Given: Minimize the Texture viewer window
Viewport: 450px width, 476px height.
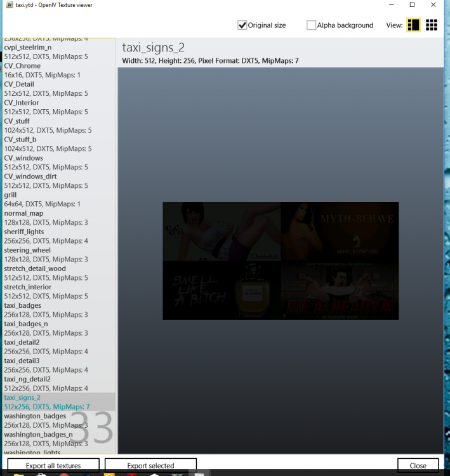Looking at the screenshot, I should [x=392, y=5].
